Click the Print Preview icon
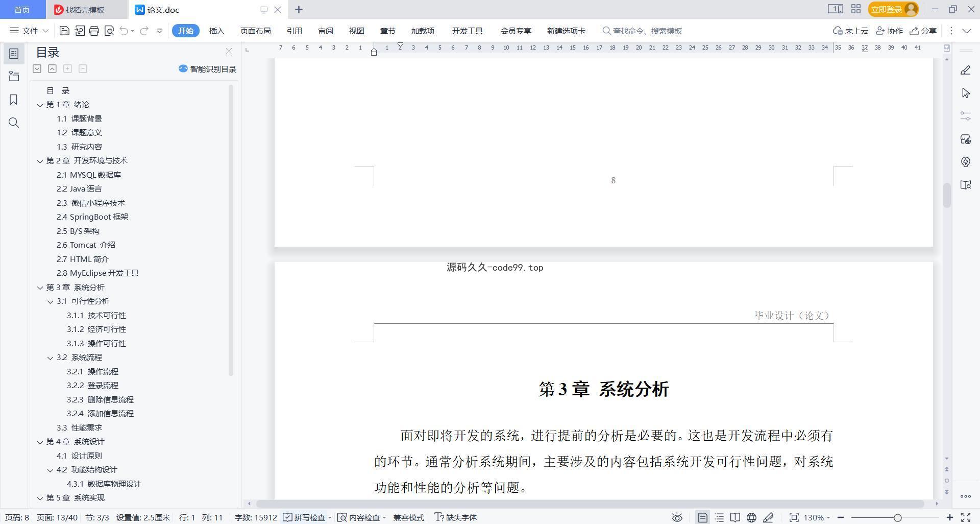 (109, 31)
